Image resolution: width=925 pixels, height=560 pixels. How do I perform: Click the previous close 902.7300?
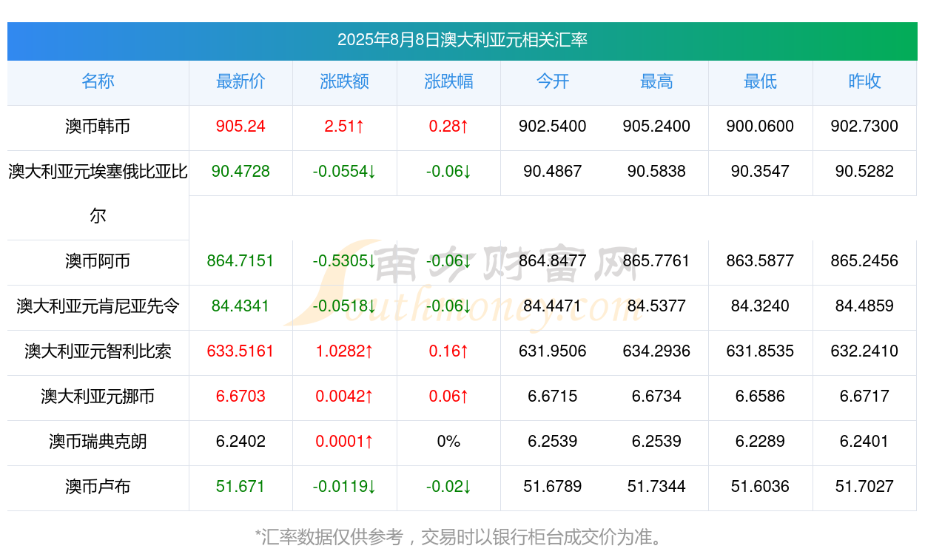tap(864, 126)
